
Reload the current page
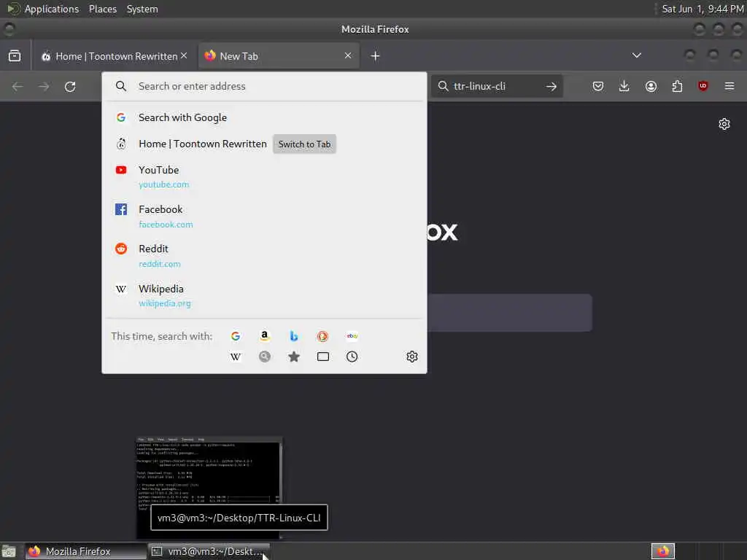tap(70, 86)
